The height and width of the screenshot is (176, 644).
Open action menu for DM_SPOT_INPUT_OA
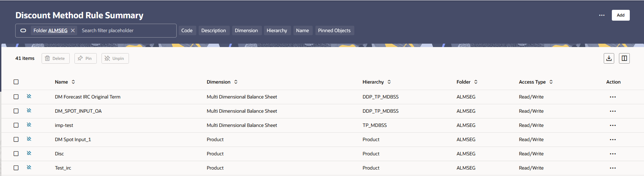pyautogui.click(x=613, y=111)
